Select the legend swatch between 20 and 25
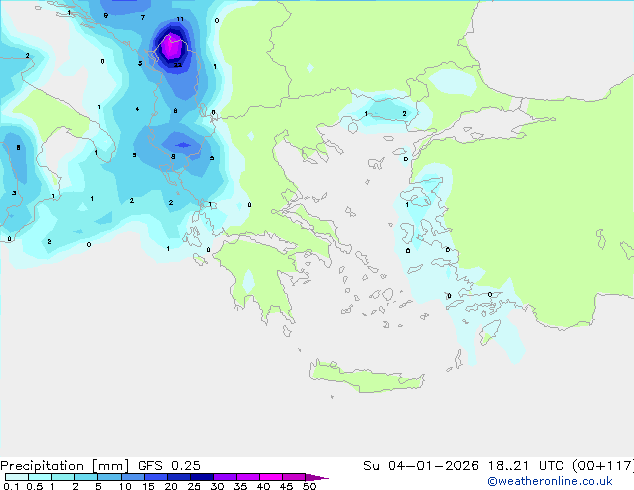 click(x=179, y=477)
